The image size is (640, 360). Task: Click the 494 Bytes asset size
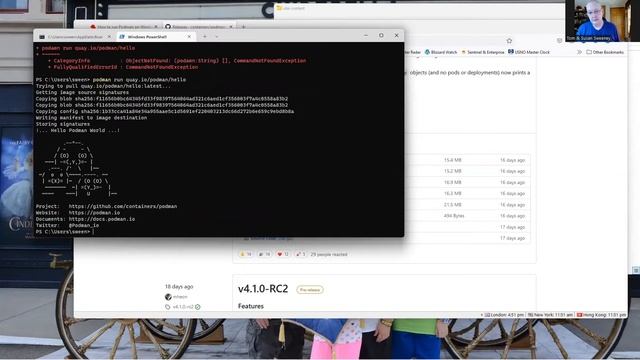[x=454, y=216]
